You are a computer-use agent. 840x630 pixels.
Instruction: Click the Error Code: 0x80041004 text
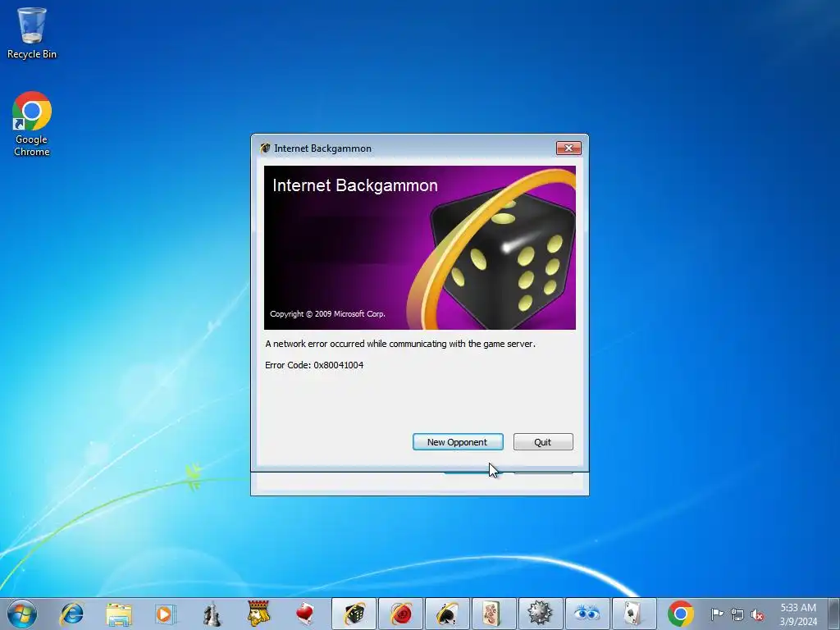pyautogui.click(x=314, y=365)
